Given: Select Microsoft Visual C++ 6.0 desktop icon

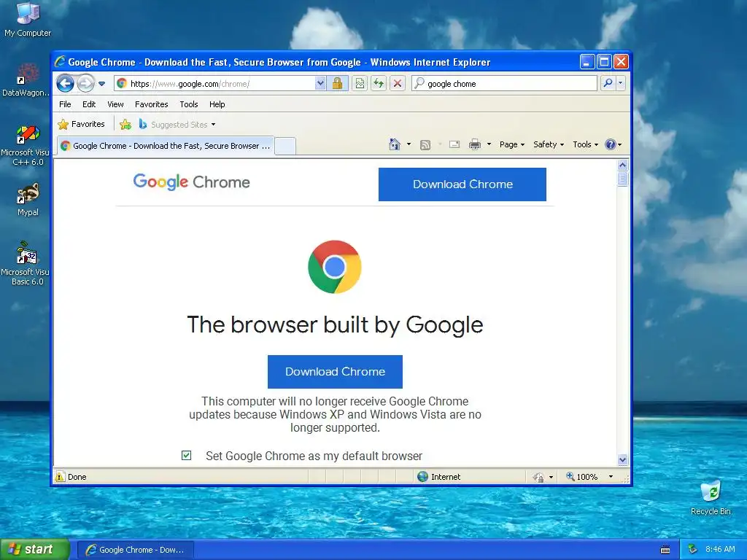Looking at the screenshot, I should tap(26, 146).
